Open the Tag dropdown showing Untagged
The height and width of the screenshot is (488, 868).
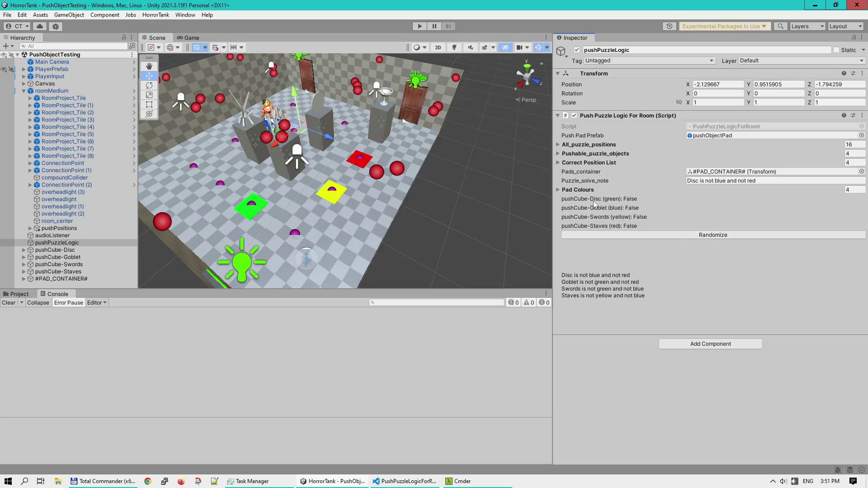[x=649, y=61]
